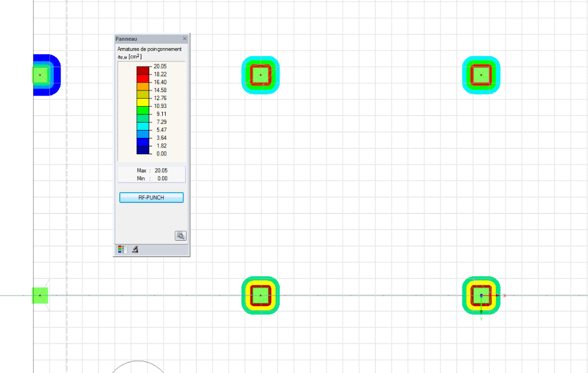Select the top-middle column with cyan ring
This screenshot has height=373, width=588.
point(261,75)
